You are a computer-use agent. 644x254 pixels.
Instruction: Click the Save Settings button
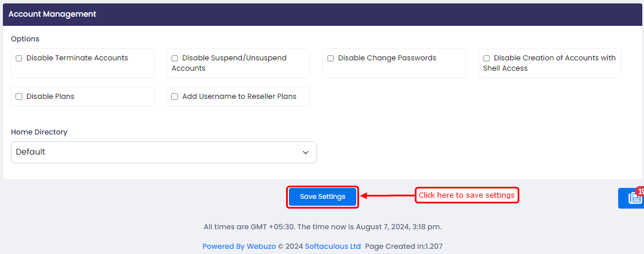click(x=322, y=197)
